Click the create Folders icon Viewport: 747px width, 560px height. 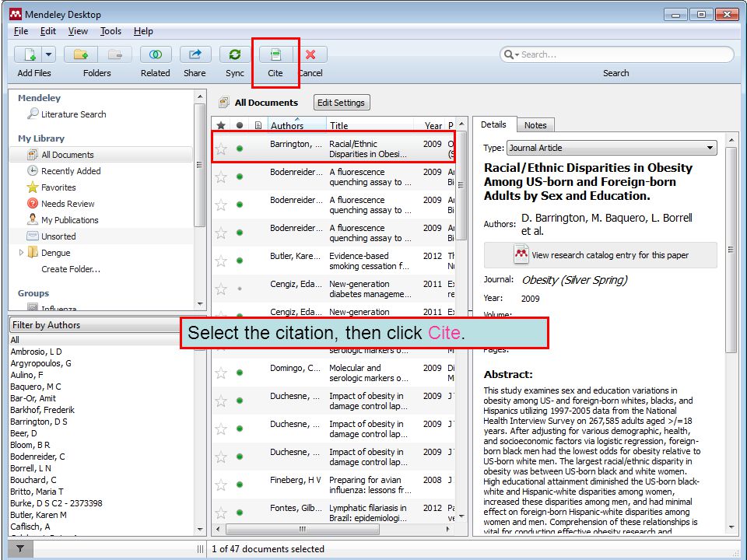pyautogui.click(x=80, y=54)
